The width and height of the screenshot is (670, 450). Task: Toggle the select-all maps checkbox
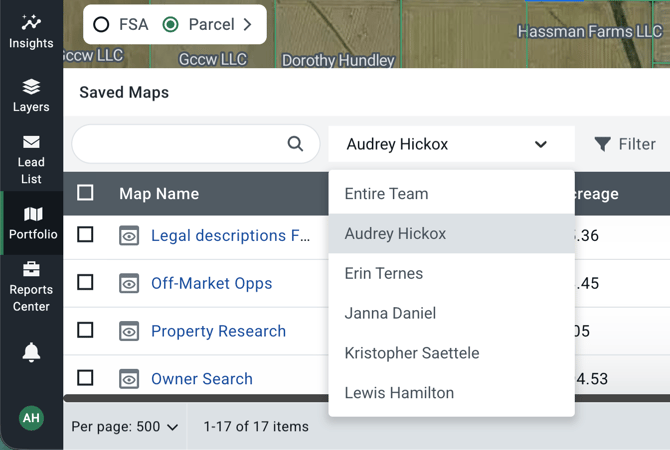[86, 193]
